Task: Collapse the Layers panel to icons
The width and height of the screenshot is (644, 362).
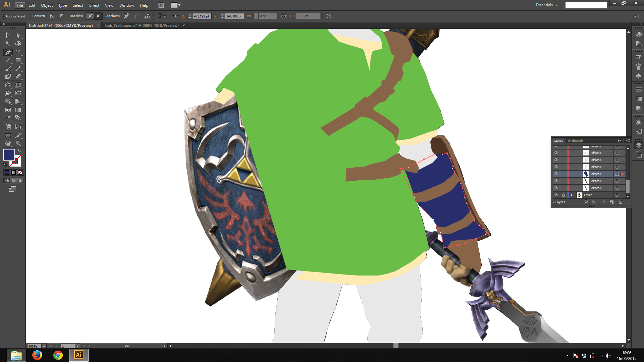Action: 620,141
